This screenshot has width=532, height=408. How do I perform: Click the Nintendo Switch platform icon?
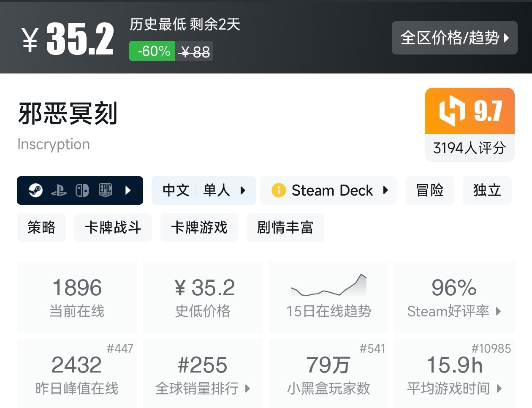pos(82,190)
